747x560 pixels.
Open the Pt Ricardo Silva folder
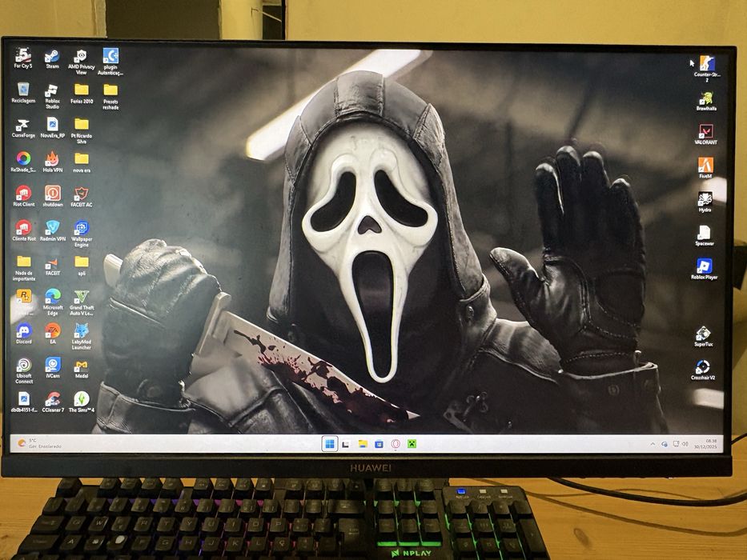point(82,131)
